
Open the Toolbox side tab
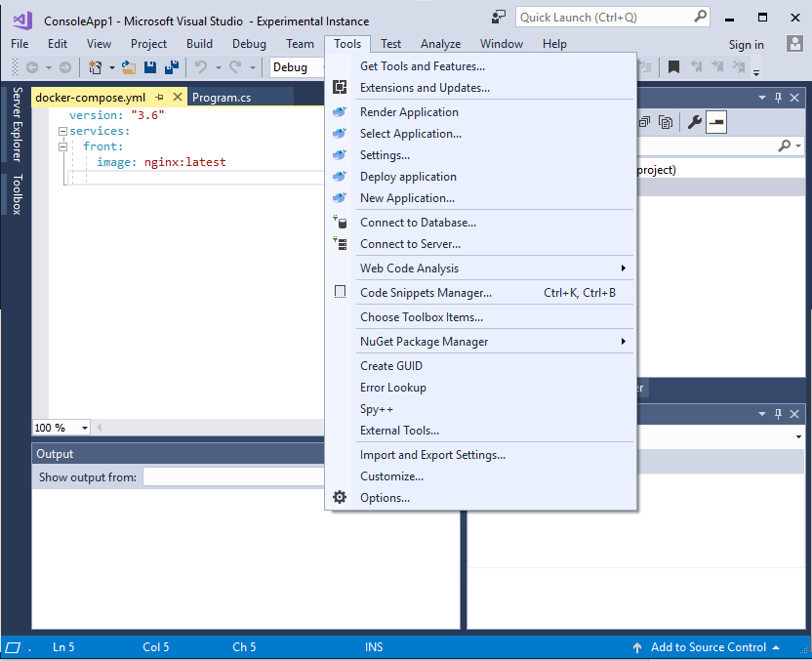[18, 194]
